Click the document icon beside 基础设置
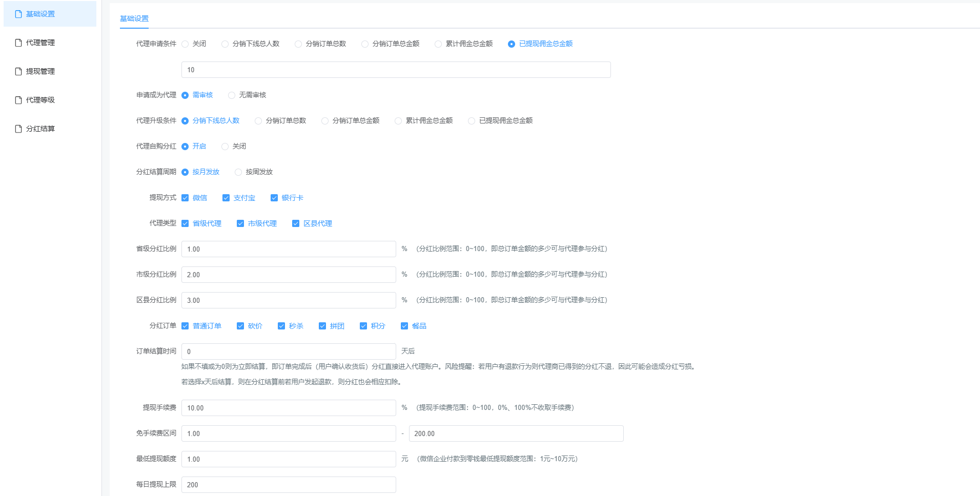Screen dimensions: 980x496 tap(18, 14)
